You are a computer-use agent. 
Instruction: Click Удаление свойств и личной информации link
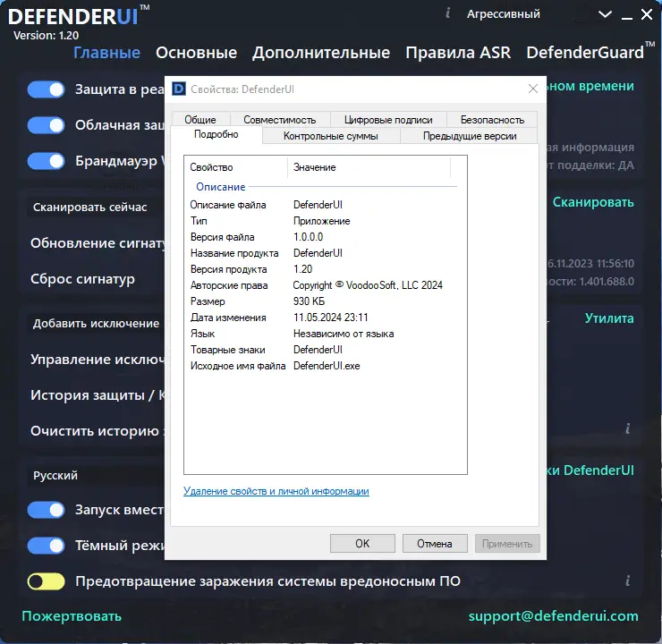pyautogui.click(x=276, y=491)
